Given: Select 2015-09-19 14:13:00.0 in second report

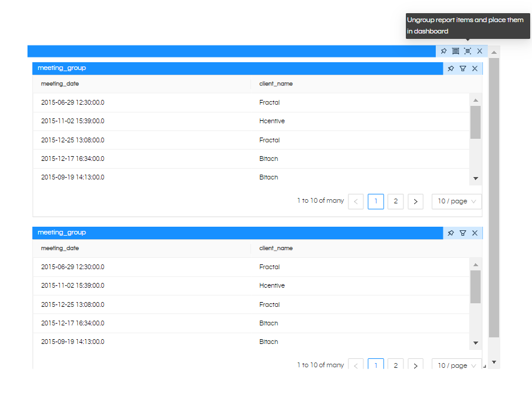Looking at the screenshot, I should pyautogui.click(x=72, y=342).
